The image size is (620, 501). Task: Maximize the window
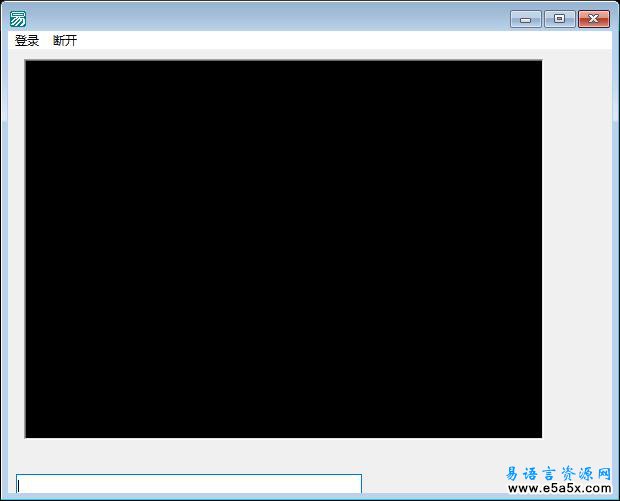(560, 19)
